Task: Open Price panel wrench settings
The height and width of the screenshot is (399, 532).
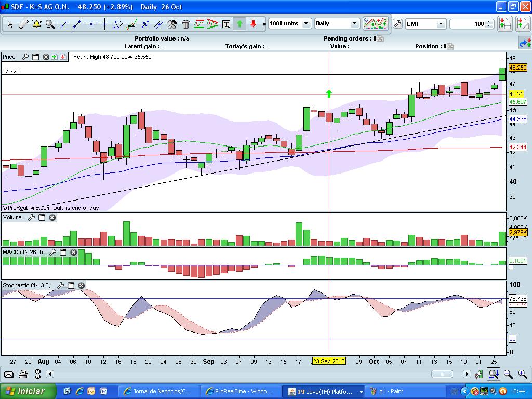Action: point(25,57)
